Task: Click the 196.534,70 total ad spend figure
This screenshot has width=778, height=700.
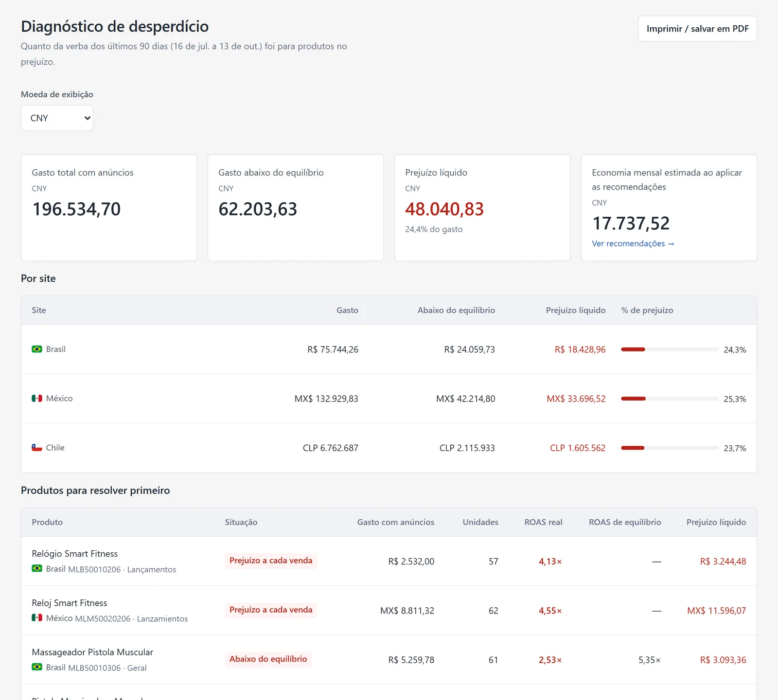Action: click(x=76, y=210)
